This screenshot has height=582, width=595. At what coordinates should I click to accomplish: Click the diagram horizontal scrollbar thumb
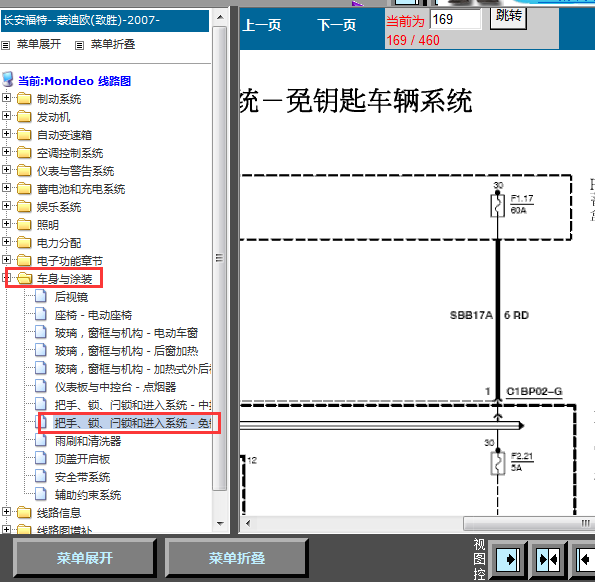[529, 524]
